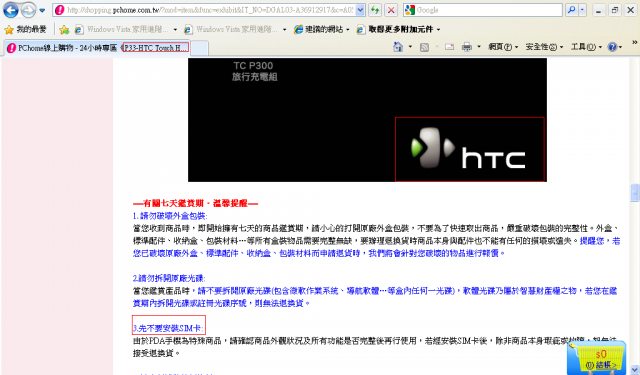Open the search provider dropdown arrow
Screen dimensions: 640x375
[x=582, y=10]
